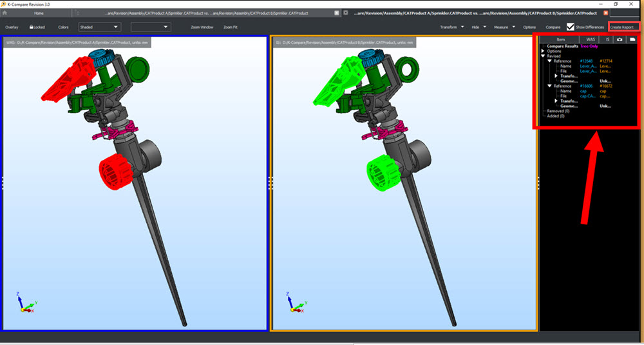Uncheck the Show Differences checkbox
This screenshot has width=644, height=345.
coord(570,27)
